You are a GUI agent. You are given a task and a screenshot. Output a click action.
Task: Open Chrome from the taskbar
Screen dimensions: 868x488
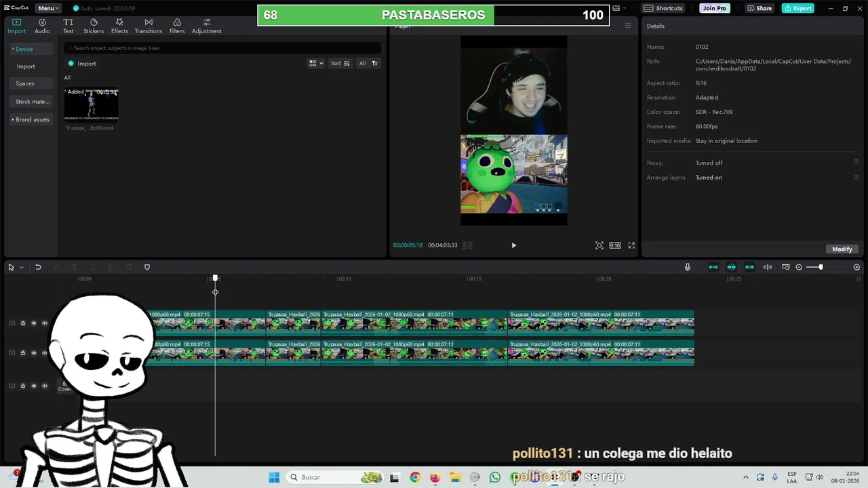click(x=415, y=477)
